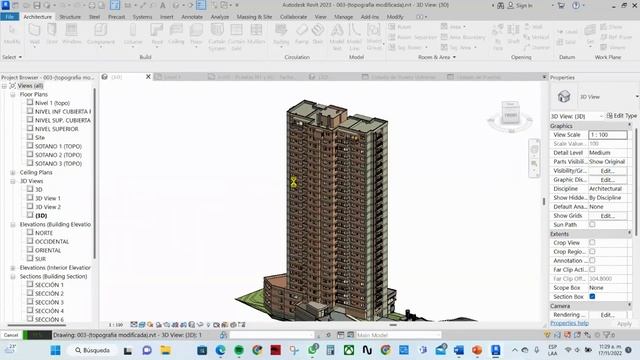
Task: Switch to the Manage ribbon tab
Action: click(344, 17)
